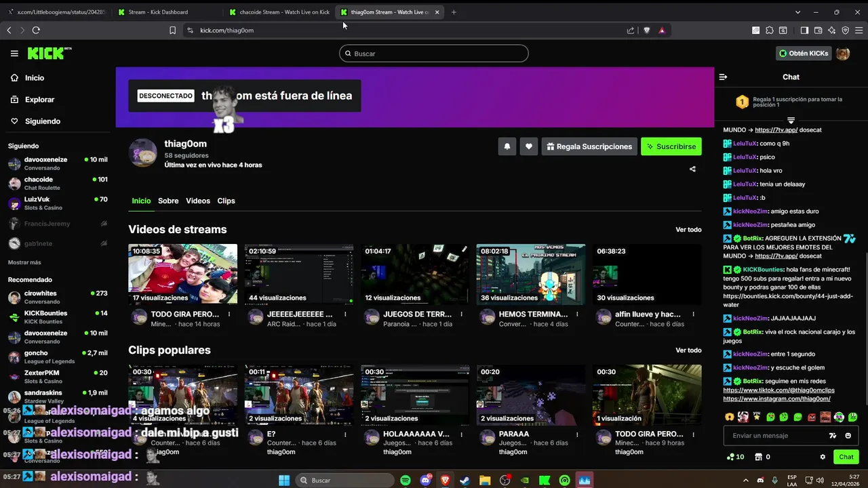Screen dimensions: 868x488
Task: Share the channel via share icon
Action: coord(692,169)
